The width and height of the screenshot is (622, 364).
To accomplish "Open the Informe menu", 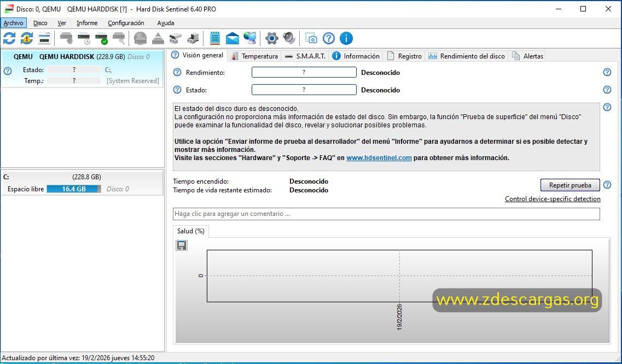I will coord(87,23).
